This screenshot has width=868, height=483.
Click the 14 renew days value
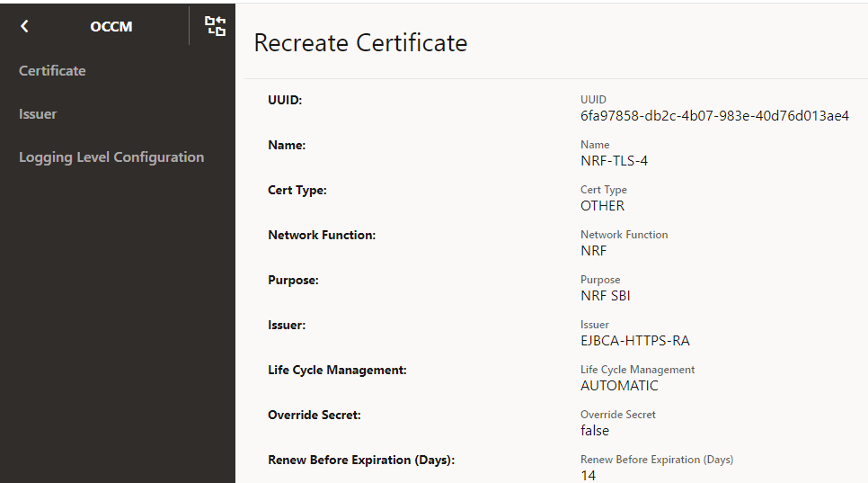pyautogui.click(x=588, y=475)
